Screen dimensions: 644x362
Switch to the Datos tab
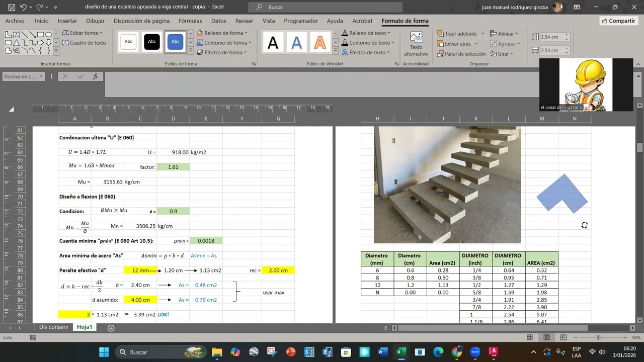218,21
